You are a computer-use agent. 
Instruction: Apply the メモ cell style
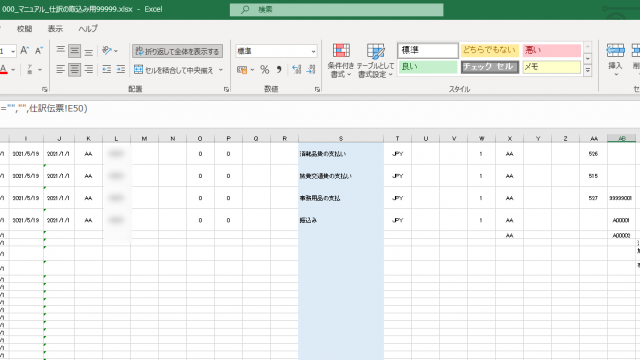coord(551,67)
